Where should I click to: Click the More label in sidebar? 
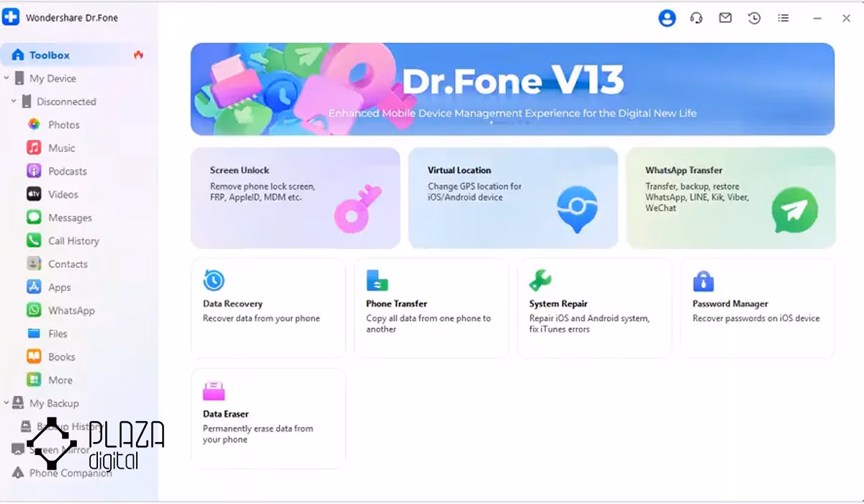[60, 379]
